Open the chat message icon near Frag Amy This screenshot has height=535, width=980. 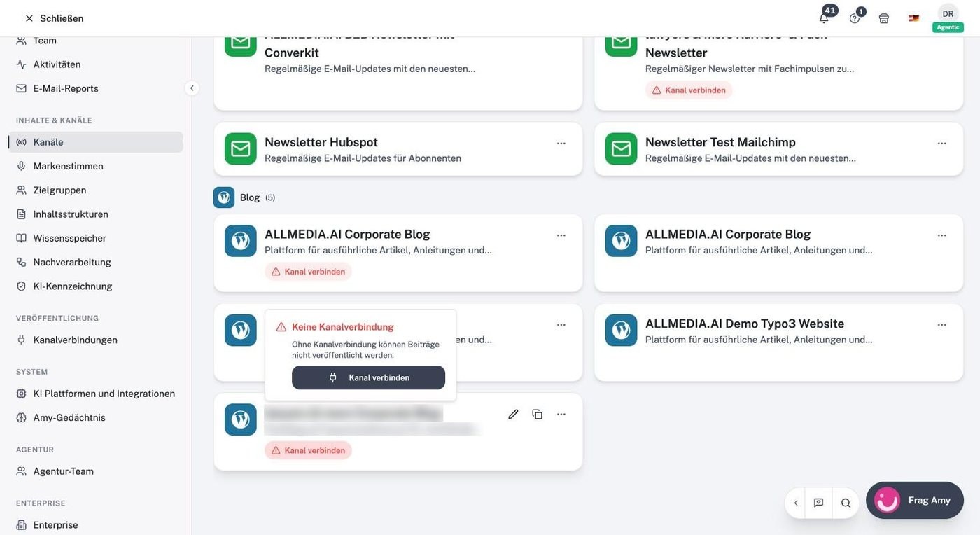[818, 503]
